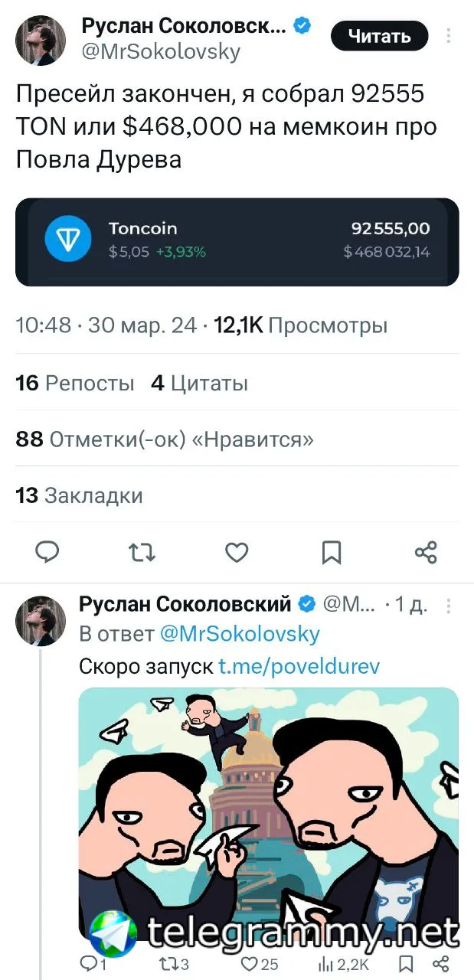Reply to the main tweet

[47, 551]
